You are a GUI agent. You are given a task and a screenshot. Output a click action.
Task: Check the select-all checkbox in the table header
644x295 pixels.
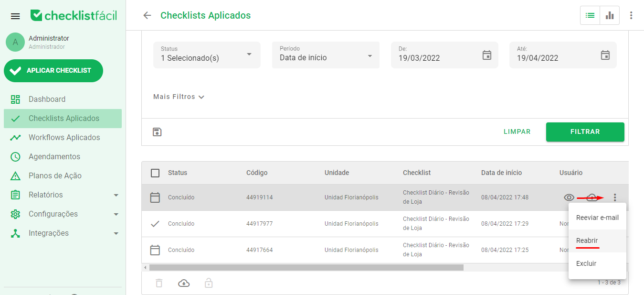[x=155, y=173]
